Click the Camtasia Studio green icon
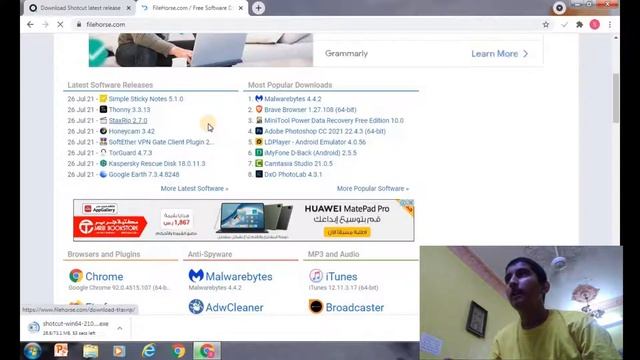The height and width of the screenshot is (360, 640). click(259, 163)
